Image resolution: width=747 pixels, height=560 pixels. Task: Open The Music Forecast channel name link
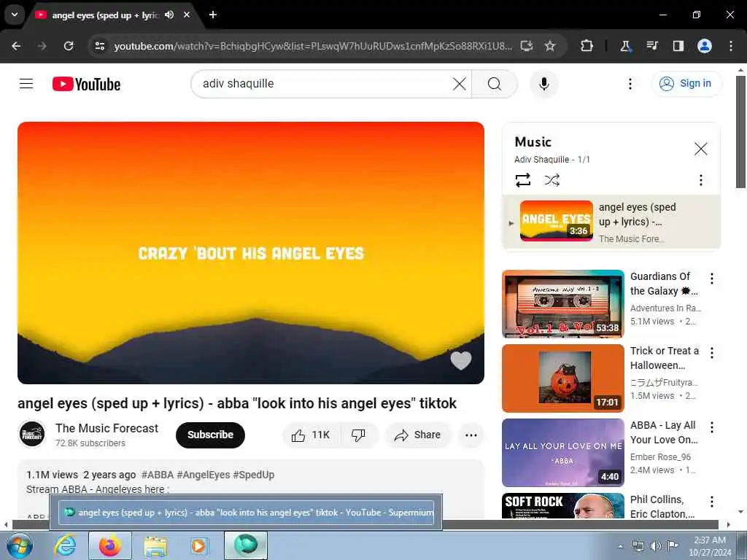107,428
